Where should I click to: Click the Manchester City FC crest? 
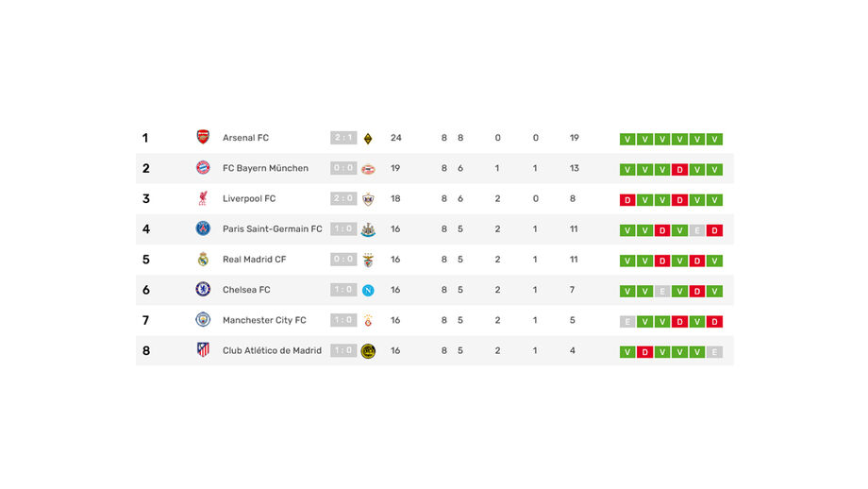203,320
